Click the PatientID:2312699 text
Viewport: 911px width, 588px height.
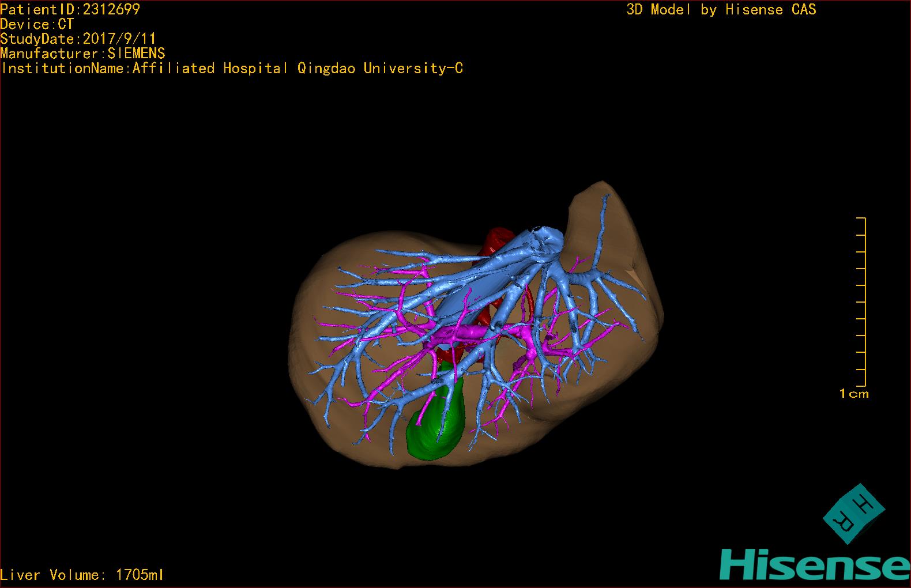[70, 9]
